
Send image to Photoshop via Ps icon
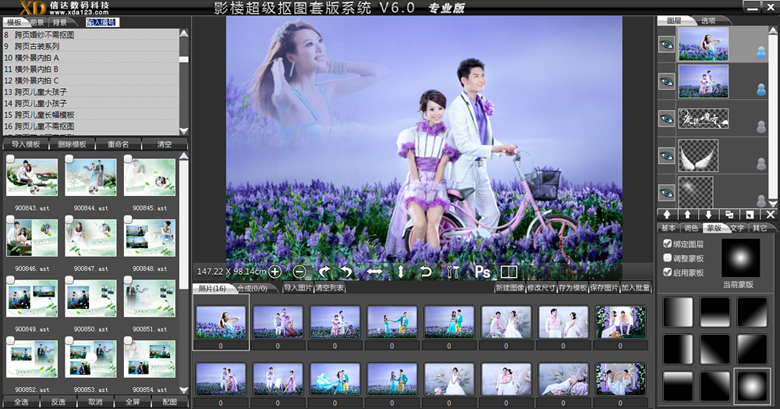point(482,272)
